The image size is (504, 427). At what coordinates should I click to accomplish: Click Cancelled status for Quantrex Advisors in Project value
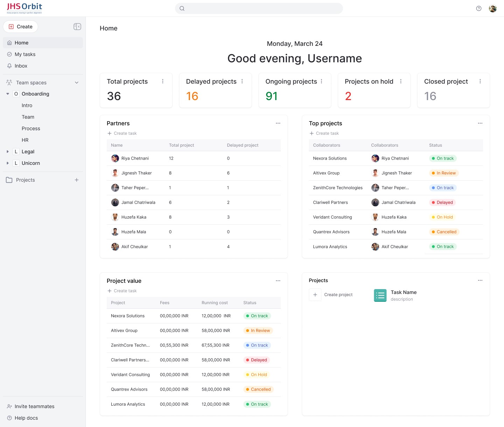(x=258, y=390)
